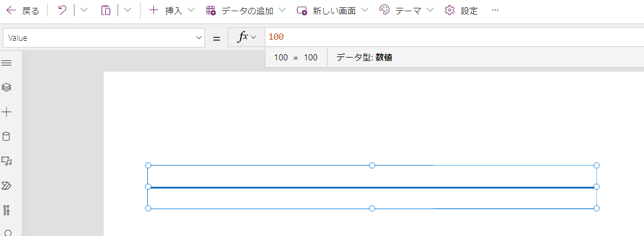The height and width of the screenshot is (236, 644).
Task: Click the insert plus sidebar icon
Action: point(7,112)
